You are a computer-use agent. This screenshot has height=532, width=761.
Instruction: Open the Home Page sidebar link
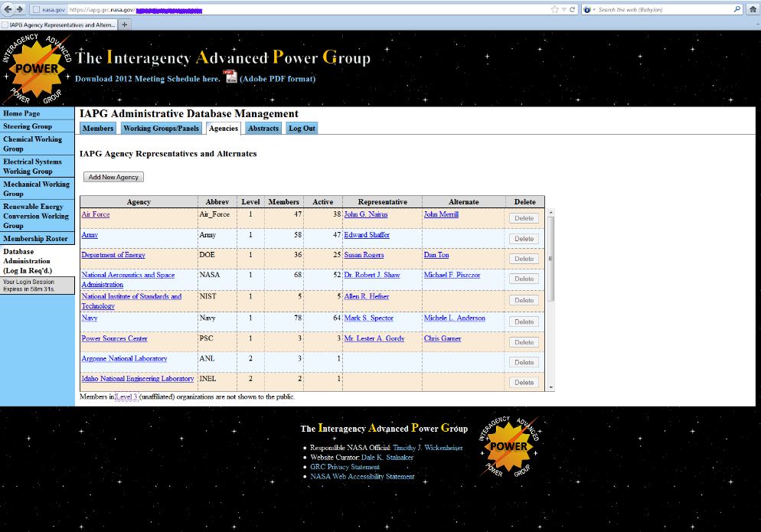pyautogui.click(x=37, y=113)
